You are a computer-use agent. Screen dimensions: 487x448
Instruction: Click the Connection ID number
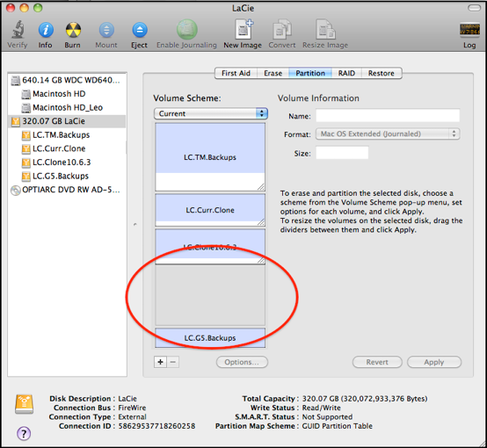156,426
